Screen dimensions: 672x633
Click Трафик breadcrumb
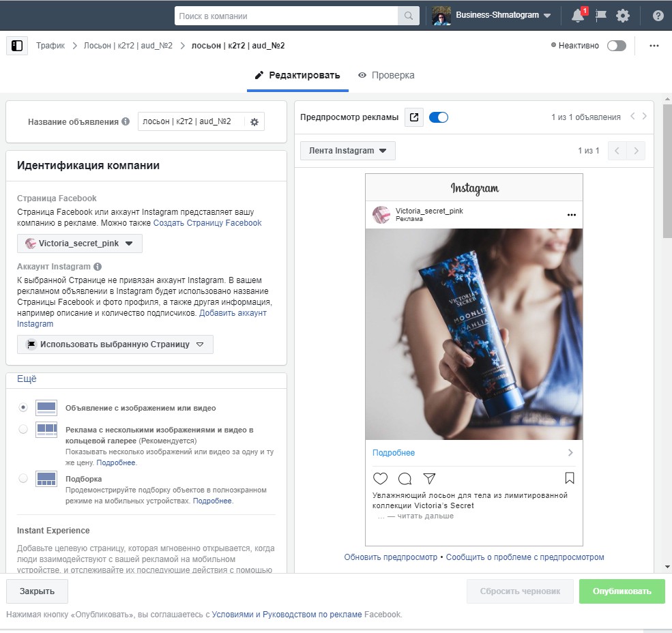pyautogui.click(x=50, y=46)
